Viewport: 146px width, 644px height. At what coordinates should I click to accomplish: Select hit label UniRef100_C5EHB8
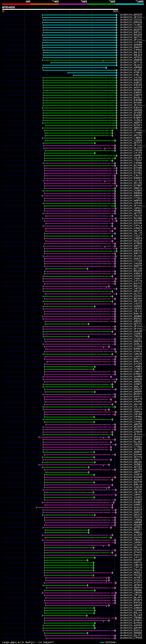coord(131,618)
